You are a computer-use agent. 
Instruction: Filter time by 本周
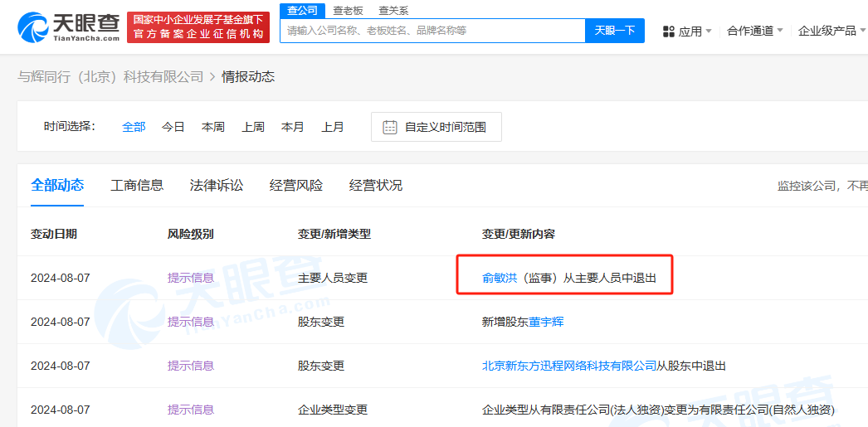pyautogui.click(x=212, y=127)
